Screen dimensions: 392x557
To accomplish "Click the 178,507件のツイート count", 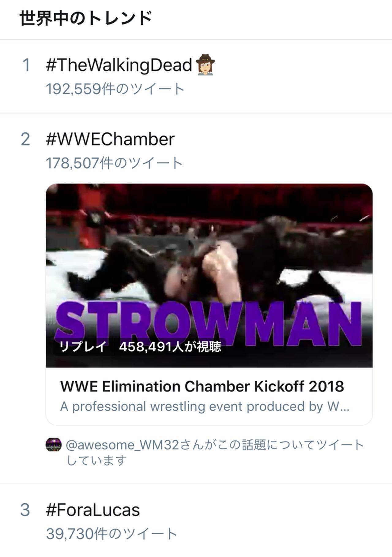I will pyautogui.click(x=114, y=163).
